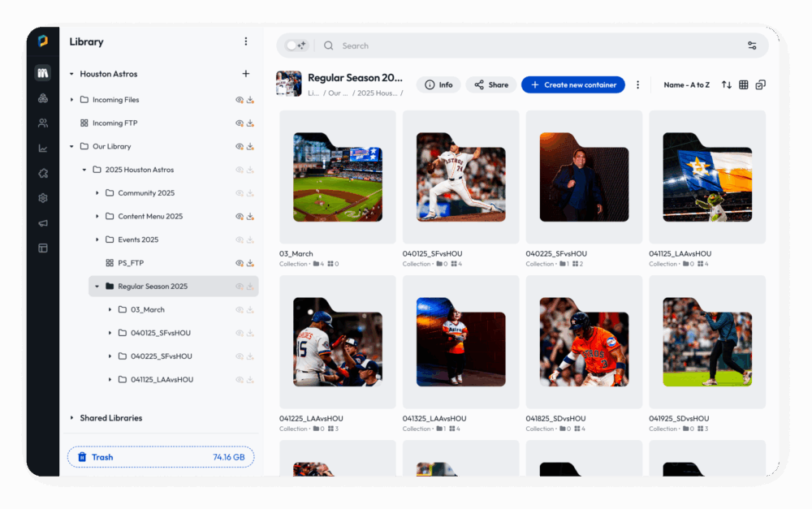Click the Trash bin icon
This screenshot has height=509, width=812.
(x=82, y=457)
